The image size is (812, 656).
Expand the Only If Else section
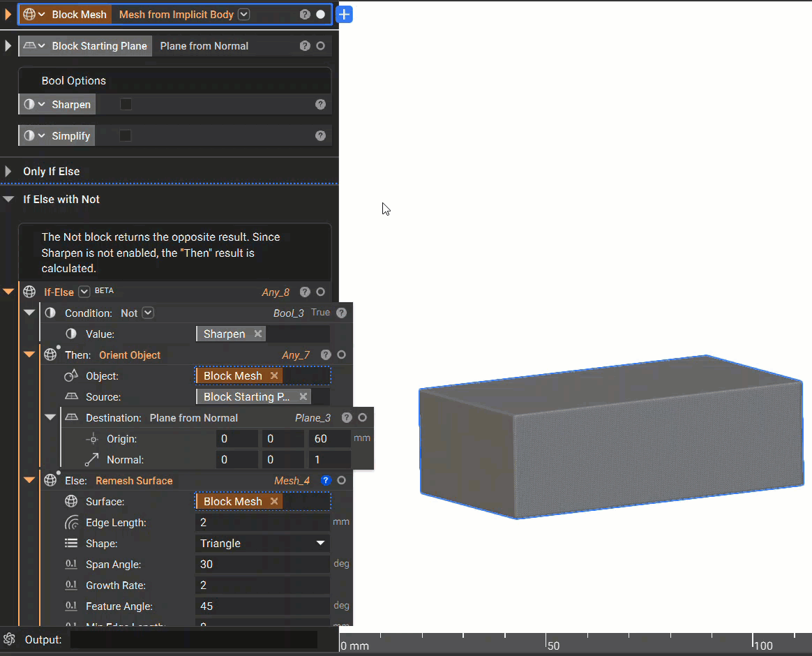[x=8, y=171]
